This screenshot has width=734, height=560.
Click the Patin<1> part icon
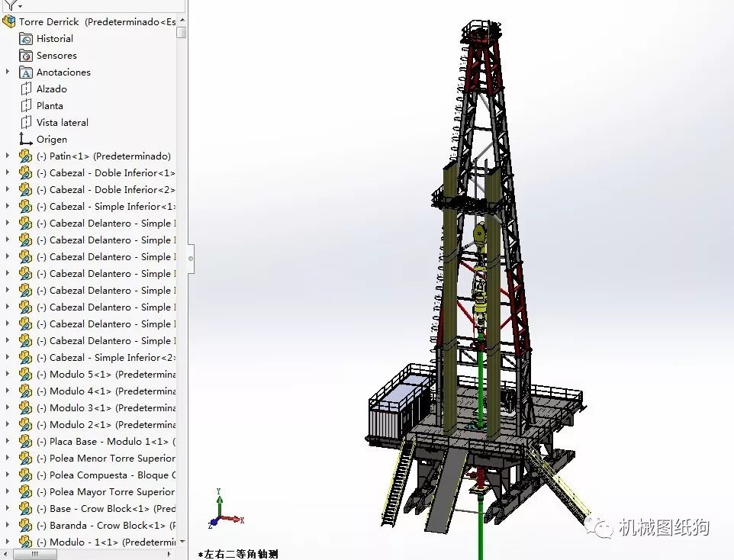(25, 156)
